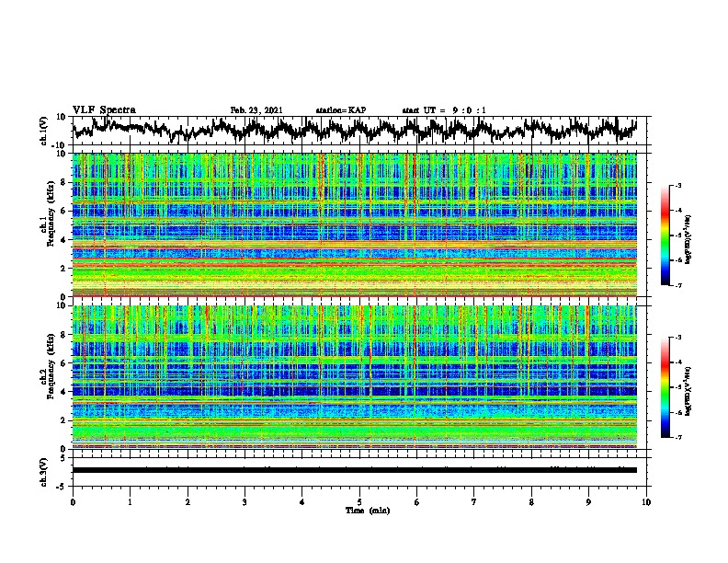The image size is (728, 563).
Task: Click the 'start UT = 9 : 0 : 1' text
Action: 444,110
